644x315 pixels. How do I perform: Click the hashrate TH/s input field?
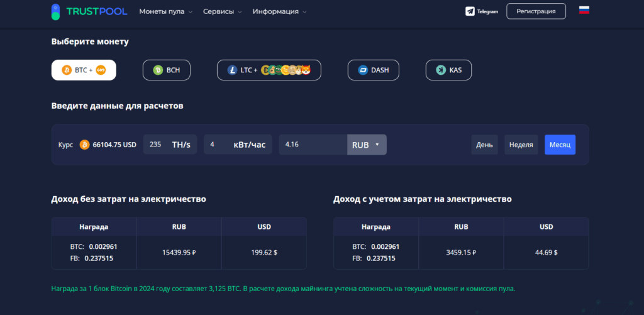point(170,145)
